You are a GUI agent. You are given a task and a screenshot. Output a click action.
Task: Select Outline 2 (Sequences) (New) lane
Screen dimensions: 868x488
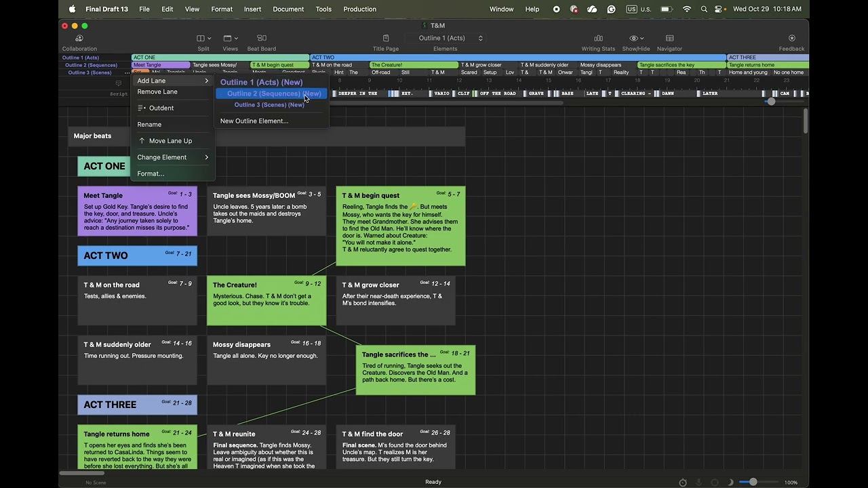click(271, 94)
